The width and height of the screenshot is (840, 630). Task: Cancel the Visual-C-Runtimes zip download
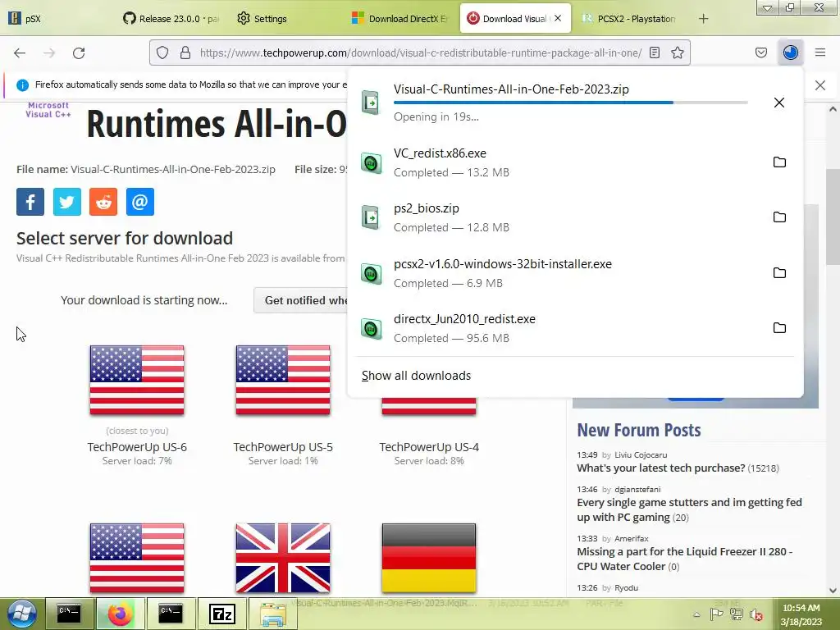(779, 103)
